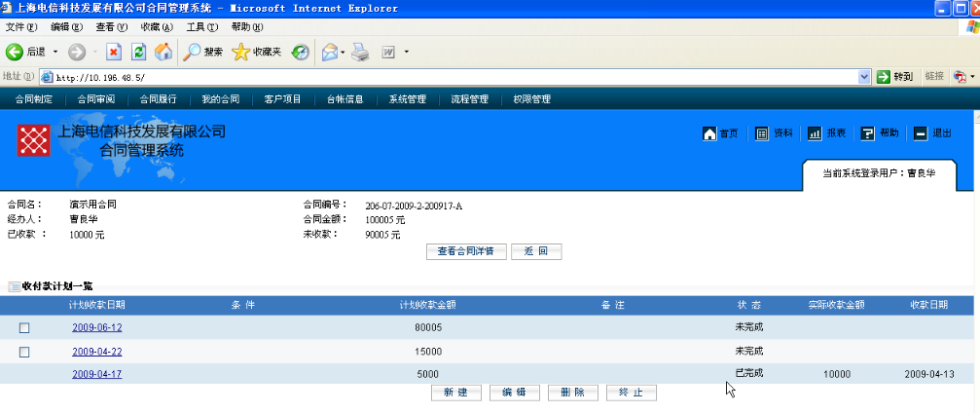
Task: Click the IE Forward arrow button
Action: [x=76, y=52]
